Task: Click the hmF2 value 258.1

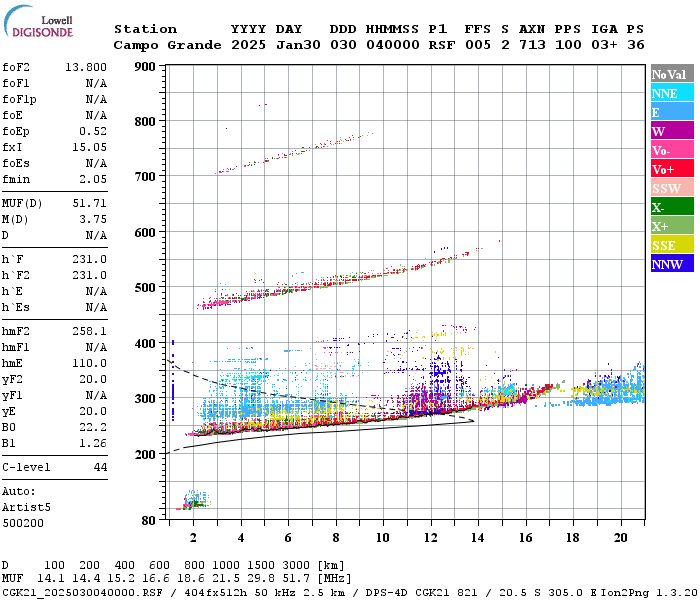Action: tap(89, 331)
